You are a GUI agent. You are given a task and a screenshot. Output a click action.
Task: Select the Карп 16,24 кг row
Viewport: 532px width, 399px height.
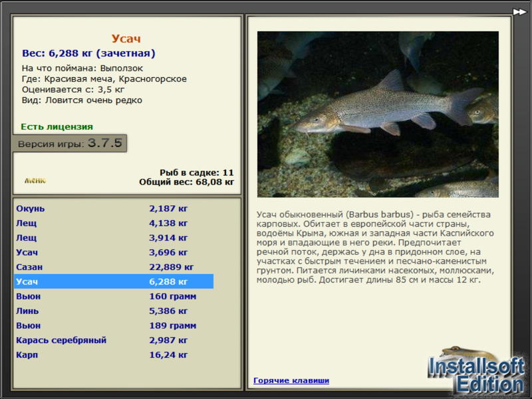[x=114, y=354]
